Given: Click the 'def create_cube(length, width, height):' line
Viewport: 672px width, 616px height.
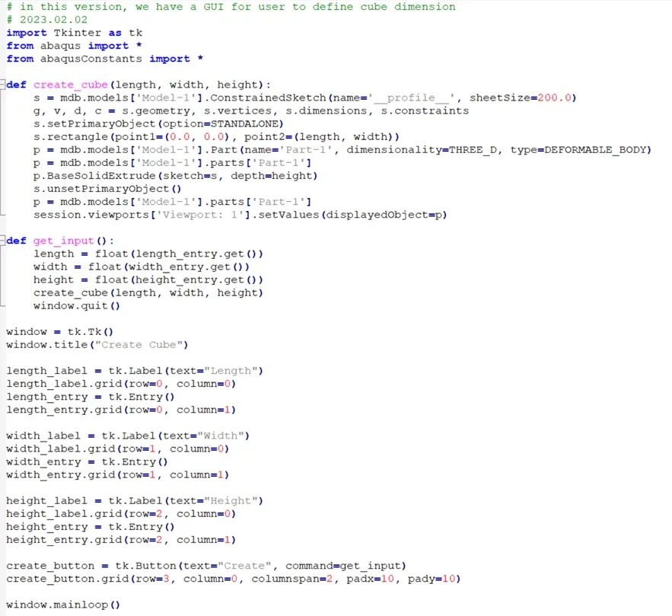Looking at the screenshot, I should click(x=139, y=85).
